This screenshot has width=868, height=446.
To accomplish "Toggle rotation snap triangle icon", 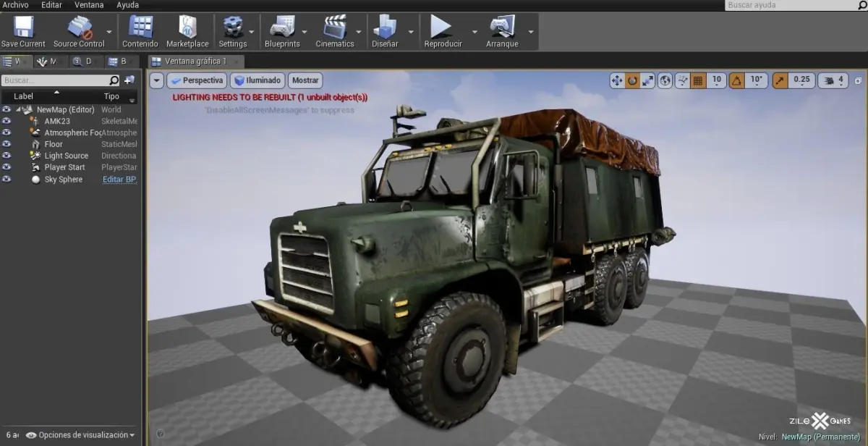I will (736, 81).
